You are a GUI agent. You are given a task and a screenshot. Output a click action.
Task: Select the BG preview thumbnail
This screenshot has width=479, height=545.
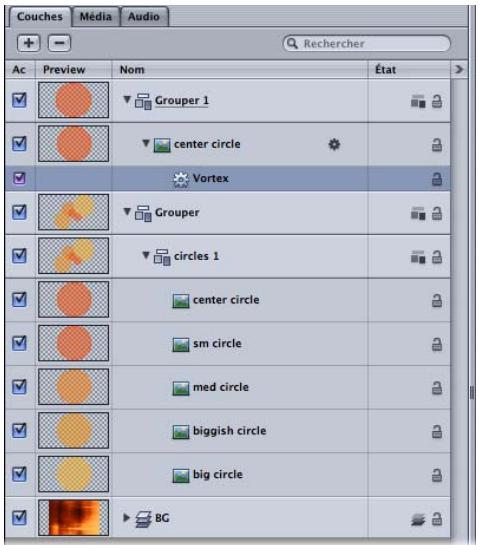[73, 518]
